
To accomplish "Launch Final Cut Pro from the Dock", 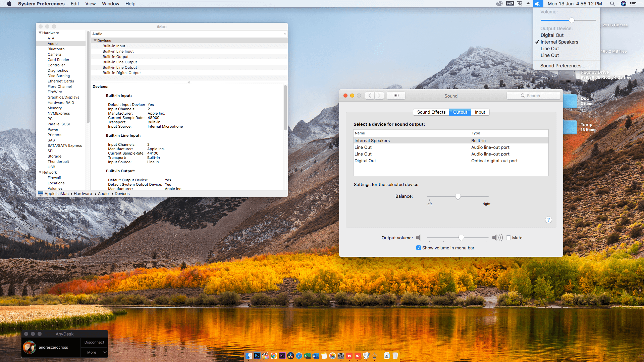I will point(265,356).
